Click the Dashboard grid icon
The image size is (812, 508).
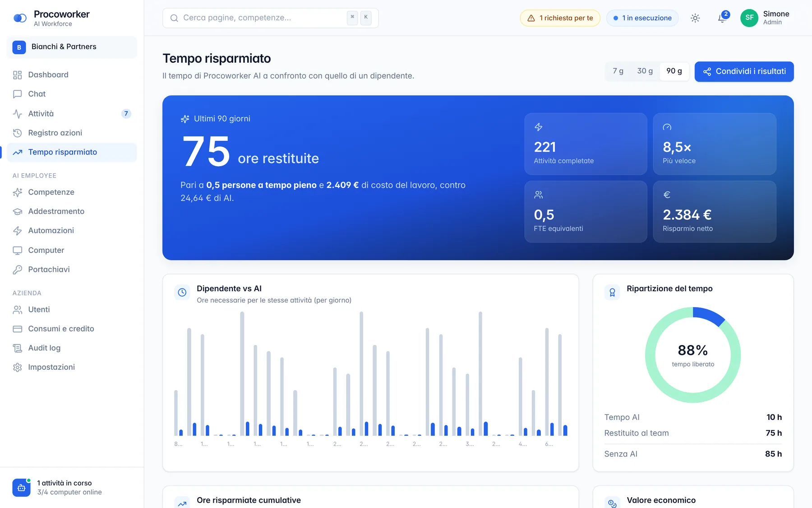[18, 75]
